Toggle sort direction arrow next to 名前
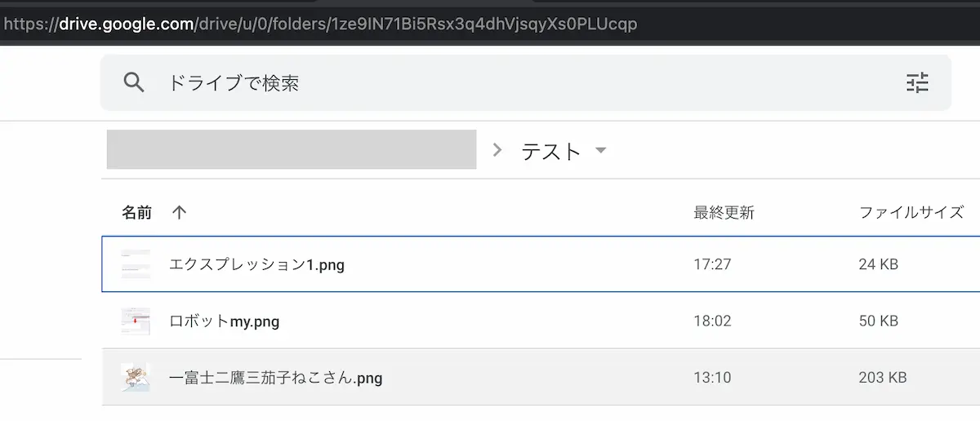Viewport: 980px width, 421px height. [x=180, y=213]
